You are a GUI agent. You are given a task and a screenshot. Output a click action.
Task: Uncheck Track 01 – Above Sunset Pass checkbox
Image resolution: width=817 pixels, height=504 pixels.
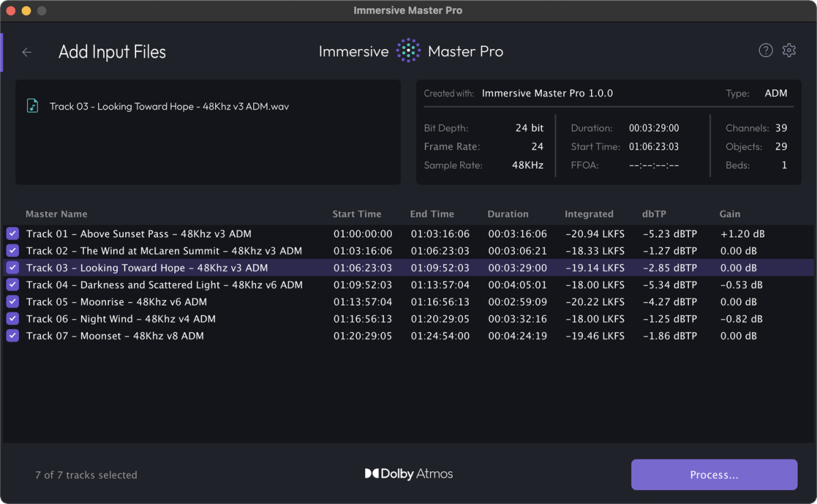coord(12,233)
